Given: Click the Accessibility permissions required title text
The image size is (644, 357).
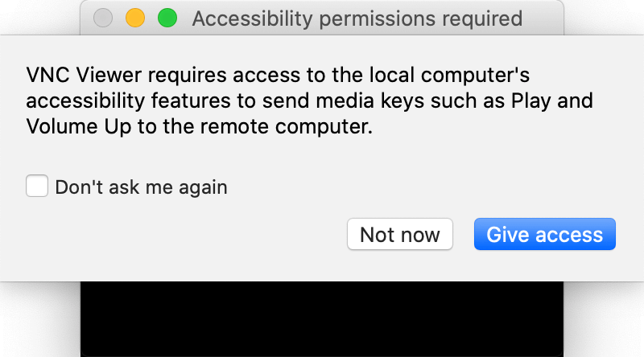Looking at the screenshot, I should [x=357, y=18].
